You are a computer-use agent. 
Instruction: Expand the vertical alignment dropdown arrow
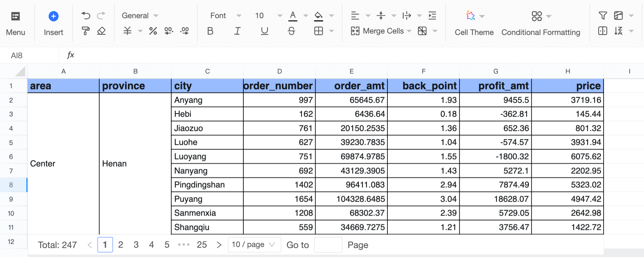pos(394,16)
